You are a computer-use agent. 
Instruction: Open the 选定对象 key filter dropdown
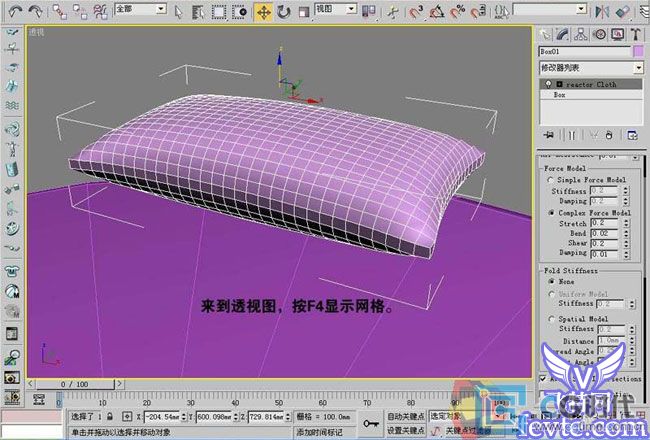464,416
